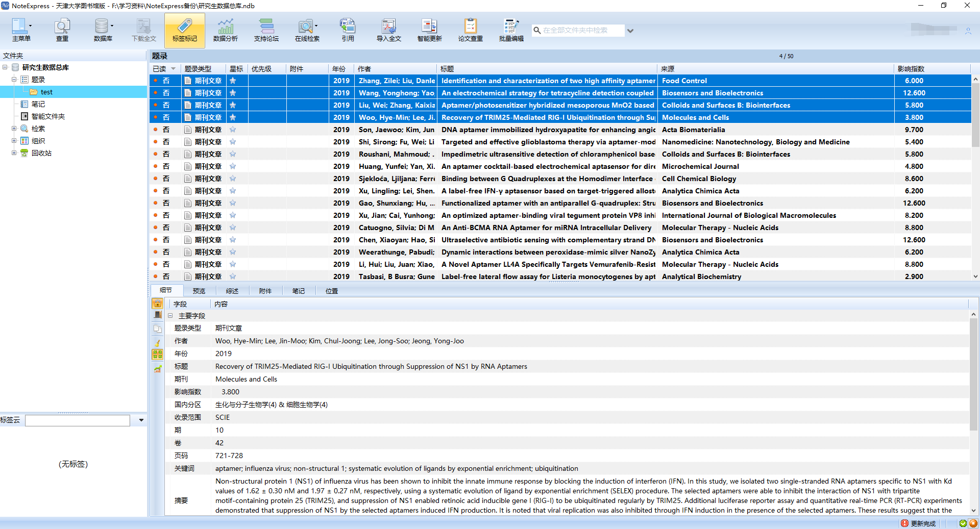Expand the 回收站 tree node
Image resolution: width=980 pixels, height=529 pixels.
pyautogui.click(x=14, y=153)
